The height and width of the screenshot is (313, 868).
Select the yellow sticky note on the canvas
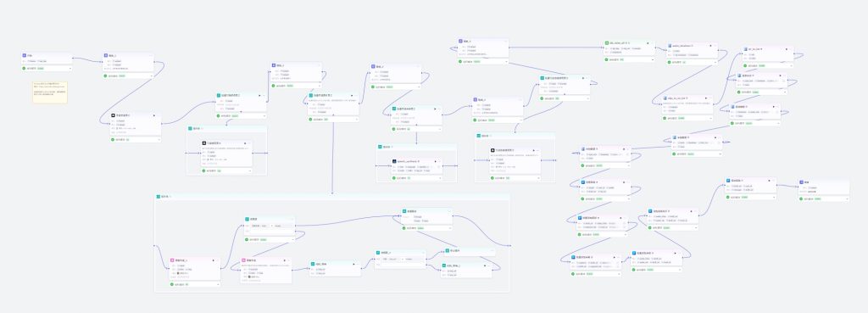pyautogui.click(x=50, y=92)
